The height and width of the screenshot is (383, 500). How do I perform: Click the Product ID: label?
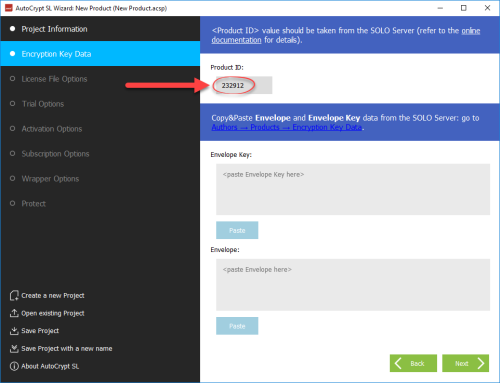(227, 67)
